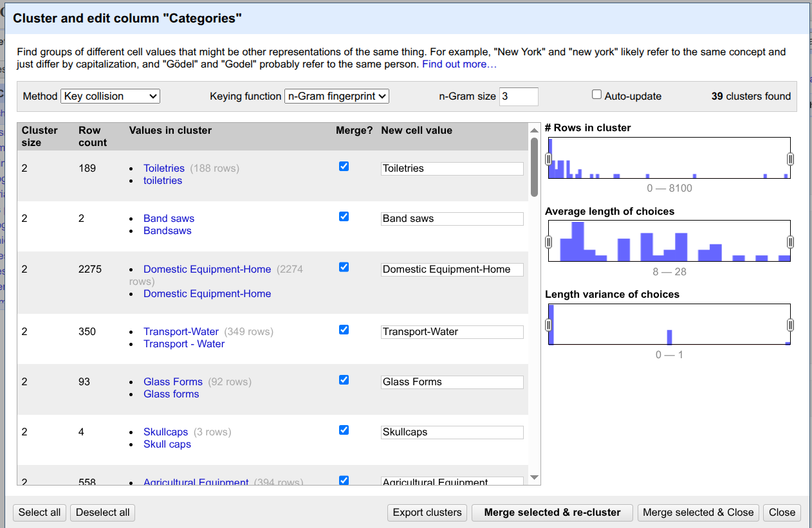The image size is (812, 528).
Task: Click the lowercase 'toiletries' value link
Action: tap(163, 181)
